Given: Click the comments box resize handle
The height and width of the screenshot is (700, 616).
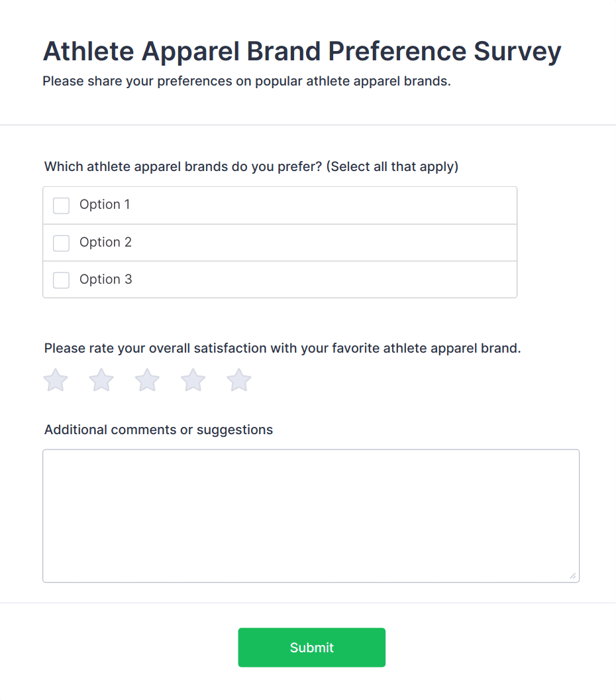Looking at the screenshot, I should 573,576.
